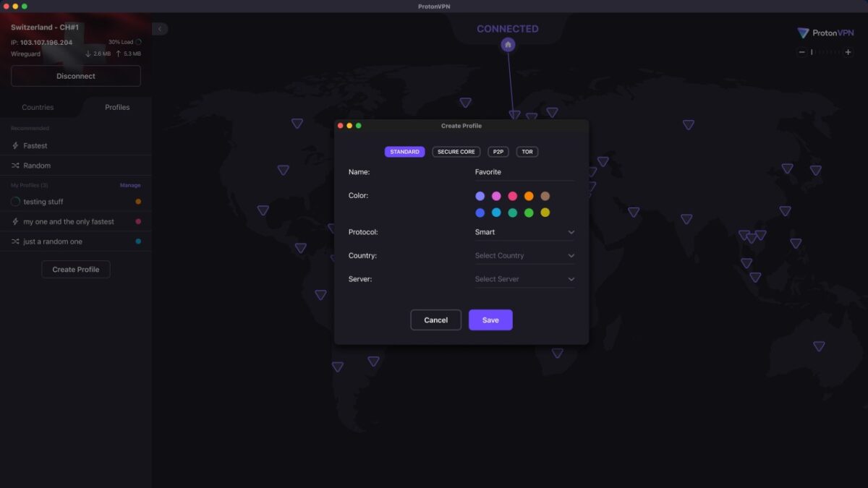Select the SECURE CORE profile type
Screen dimensions: 868x488
456,152
